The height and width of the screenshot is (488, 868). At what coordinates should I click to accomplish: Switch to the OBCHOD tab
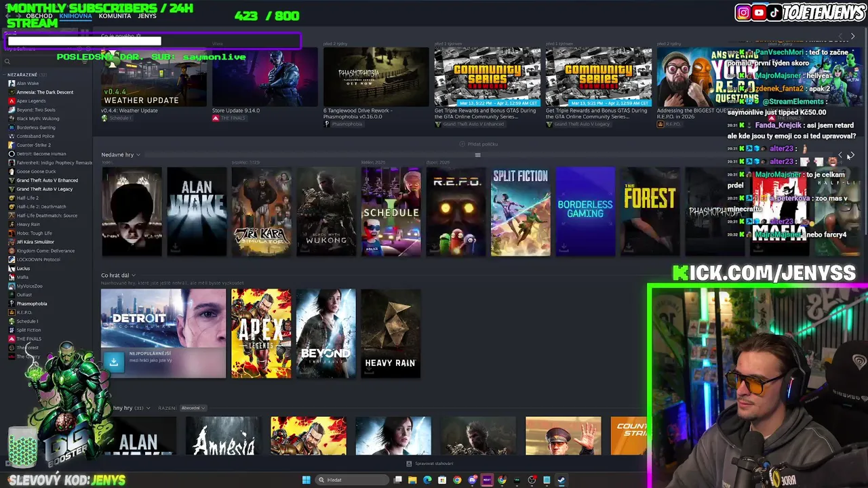tap(39, 16)
